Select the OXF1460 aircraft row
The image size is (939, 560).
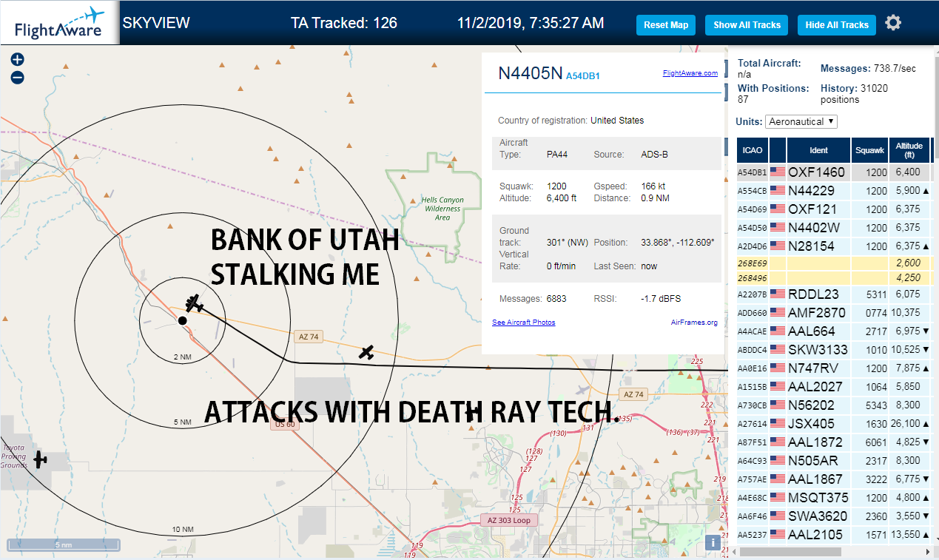click(834, 172)
